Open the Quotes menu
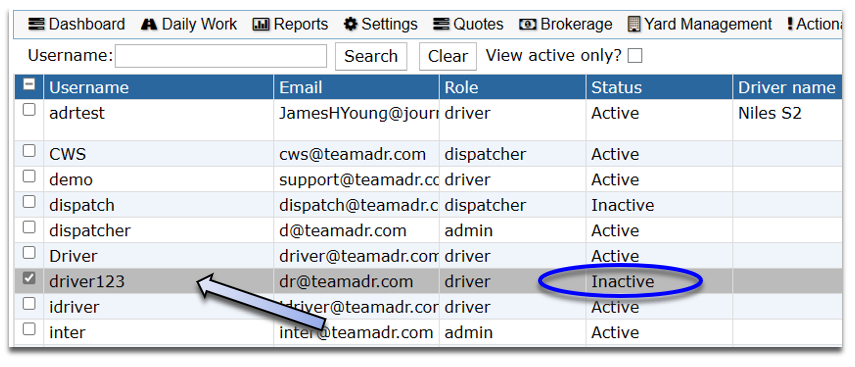Screen dimensions: 855x367 click(468, 25)
